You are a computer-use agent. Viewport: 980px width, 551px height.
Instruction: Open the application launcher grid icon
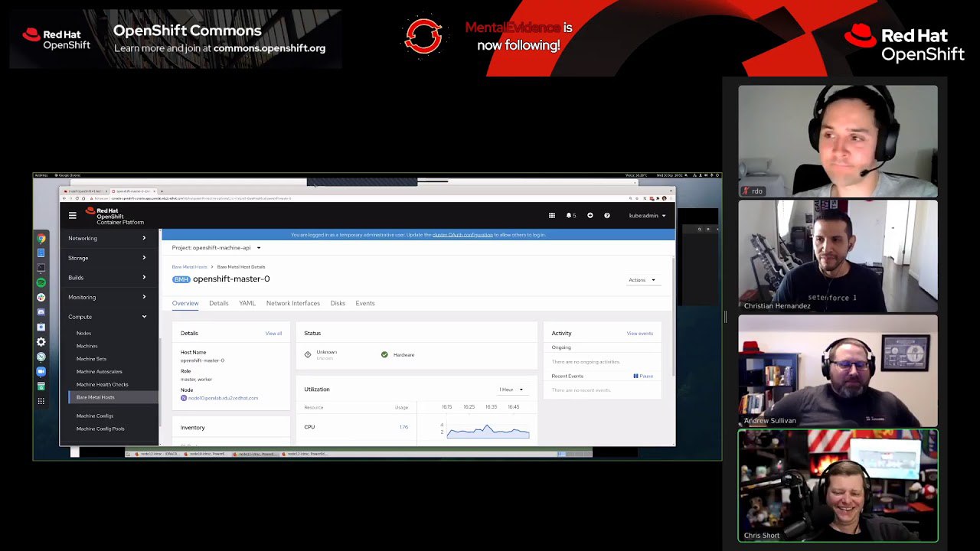[x=551, y=216]
